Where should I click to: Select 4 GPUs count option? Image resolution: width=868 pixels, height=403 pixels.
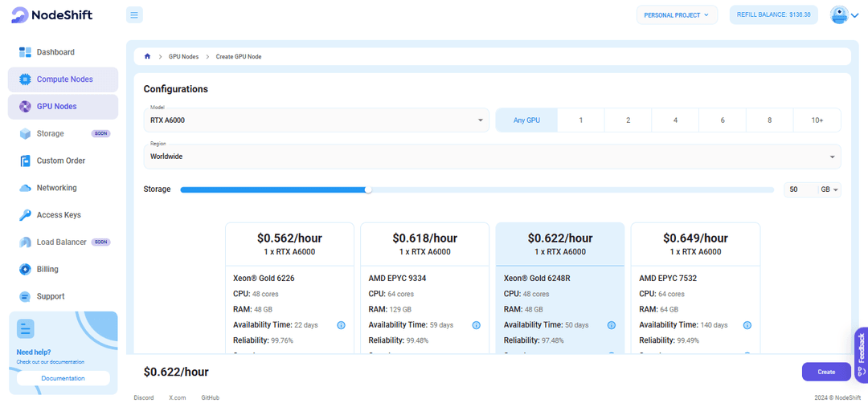[x=675, y=120]
